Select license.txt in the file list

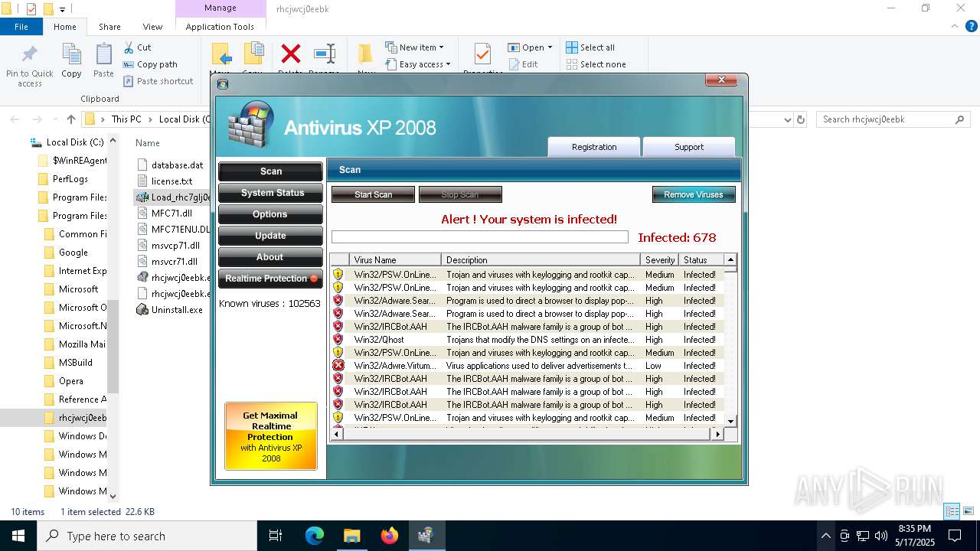[x=171, y=181]
